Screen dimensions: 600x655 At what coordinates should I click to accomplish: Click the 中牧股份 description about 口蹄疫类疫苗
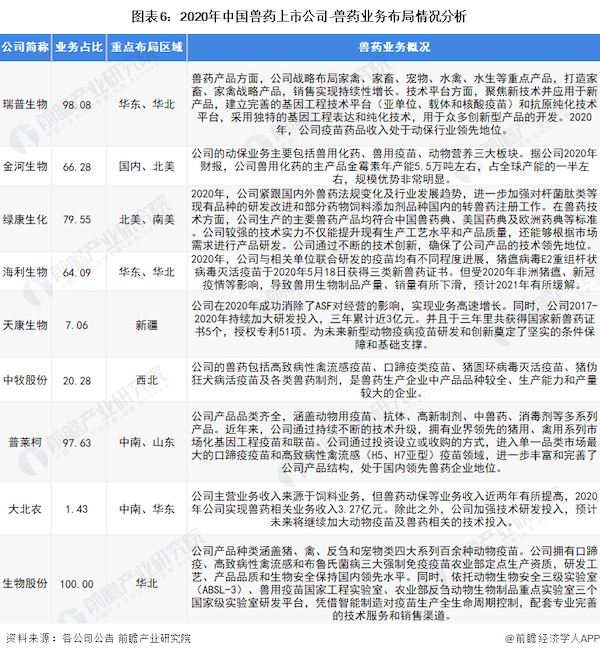tap(394, 380)
